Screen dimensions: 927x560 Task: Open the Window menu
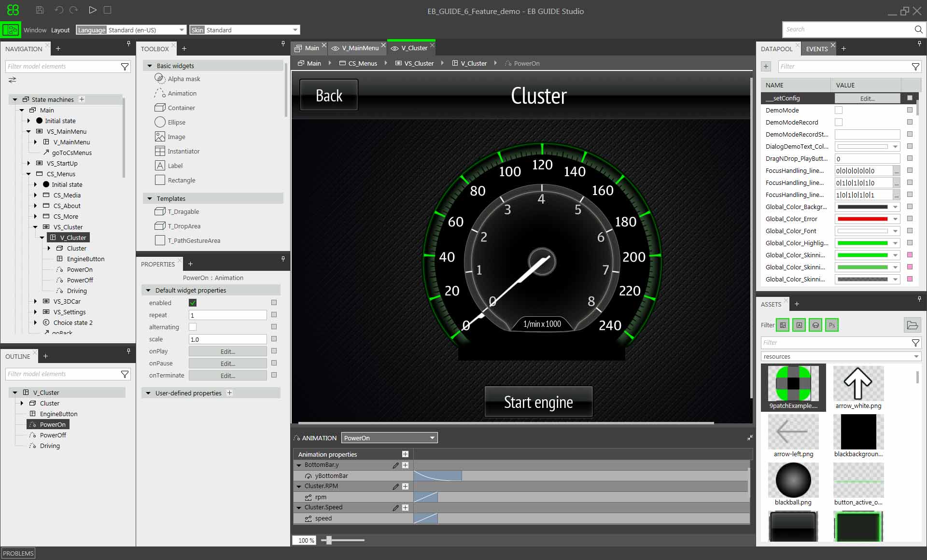pyautogui.click(x=35, y=30)
